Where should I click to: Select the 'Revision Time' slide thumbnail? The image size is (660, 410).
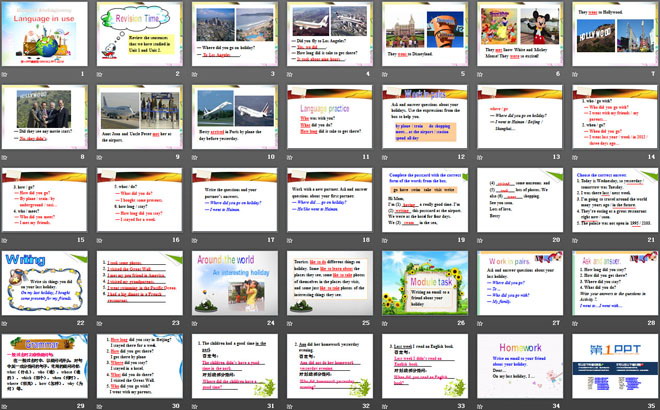point(139,35)
